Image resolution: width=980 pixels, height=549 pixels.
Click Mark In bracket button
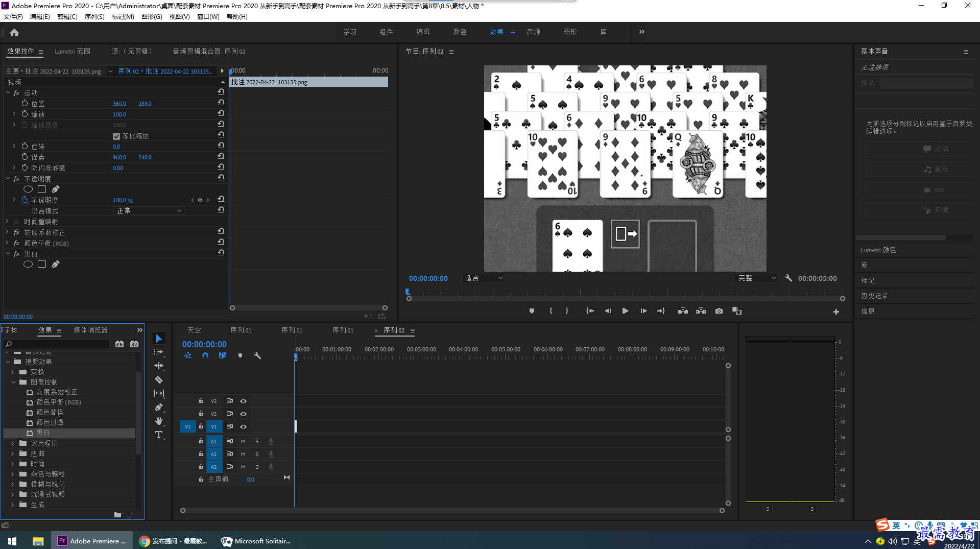pyautogui.click(x=551, y=311)
